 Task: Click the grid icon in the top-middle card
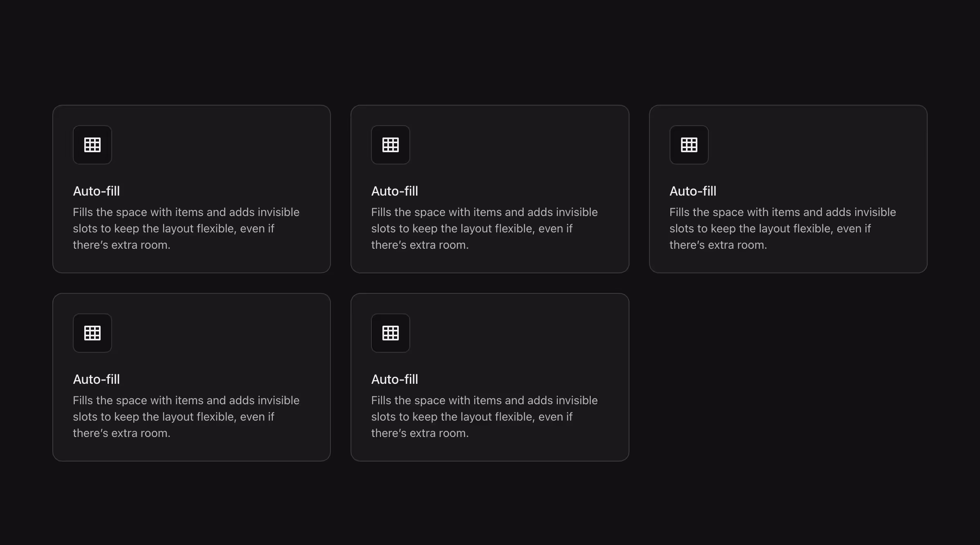390,145
